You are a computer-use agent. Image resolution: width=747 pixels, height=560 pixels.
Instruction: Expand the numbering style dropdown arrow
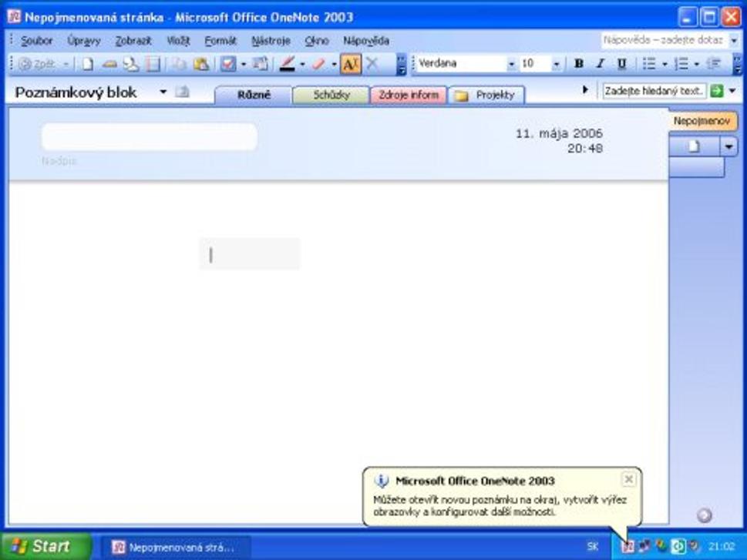click(696, 64)
